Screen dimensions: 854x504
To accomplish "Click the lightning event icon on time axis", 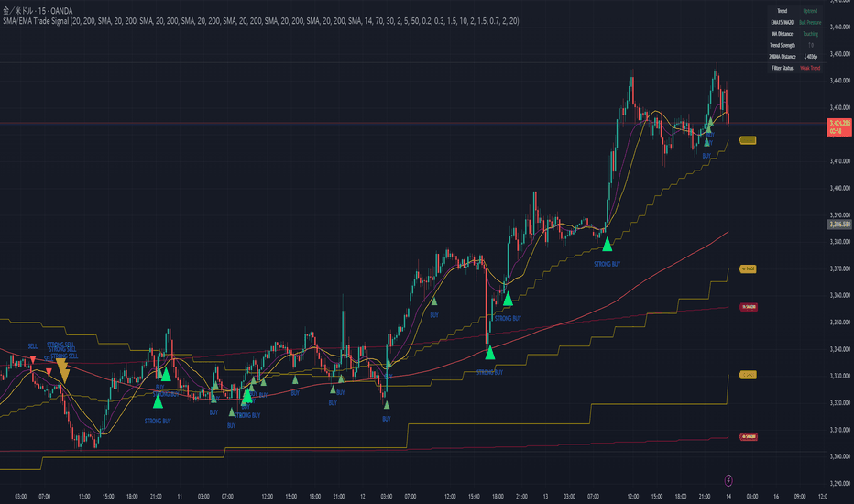I will pyautogui.click(x=728, y=480).
